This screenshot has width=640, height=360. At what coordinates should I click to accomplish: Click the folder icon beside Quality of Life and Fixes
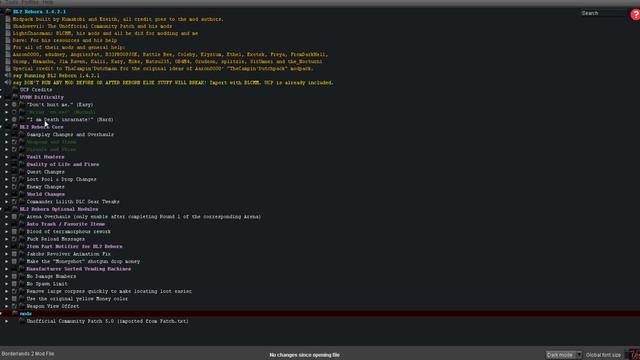[x=22, y=164]
